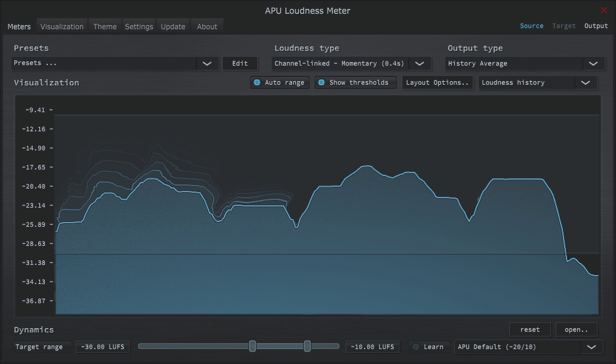This screenshot has height=364, width=616.
Task: Enable the Learn toggle
Action: (428, 347)
